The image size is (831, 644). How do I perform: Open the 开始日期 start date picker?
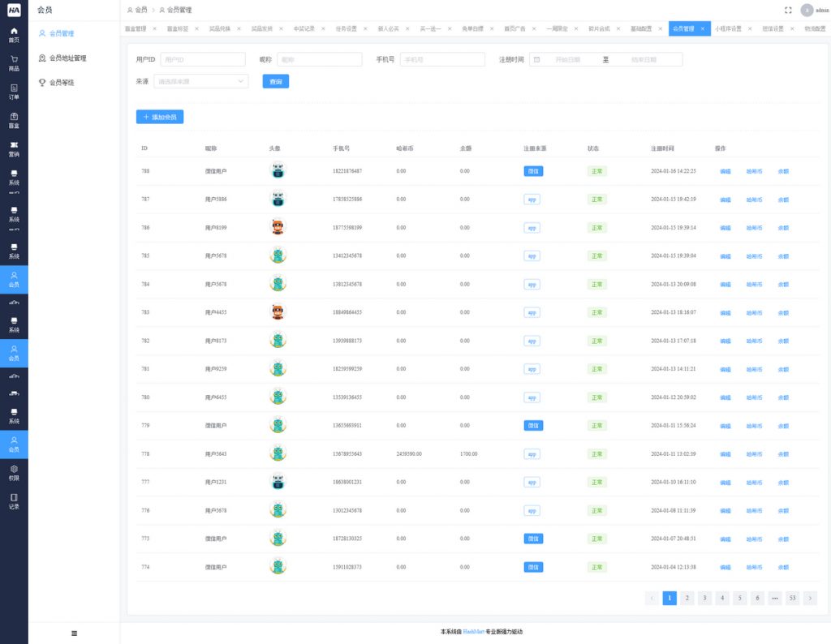pos(567,59)
